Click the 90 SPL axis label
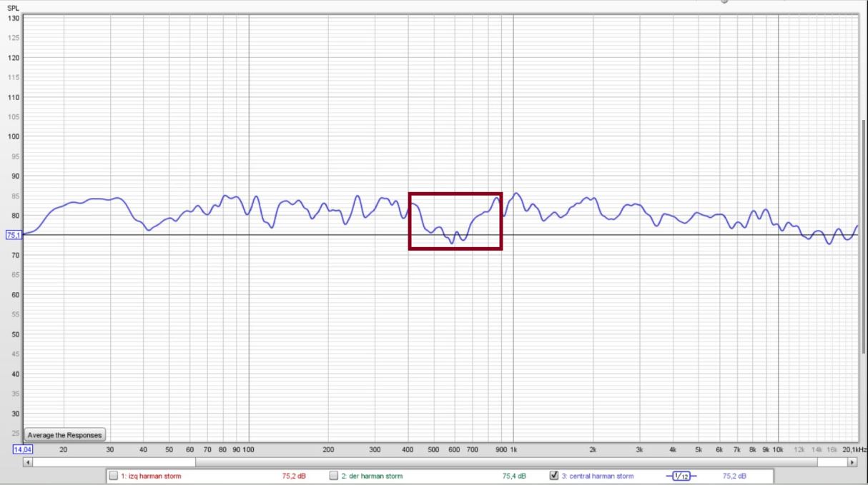The width and height of the screenshot is (868, 485). [16, 176]
